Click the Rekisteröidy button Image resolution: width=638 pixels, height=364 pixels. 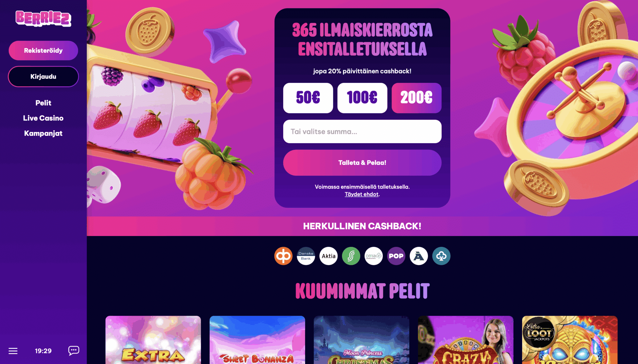pos(43,50)
